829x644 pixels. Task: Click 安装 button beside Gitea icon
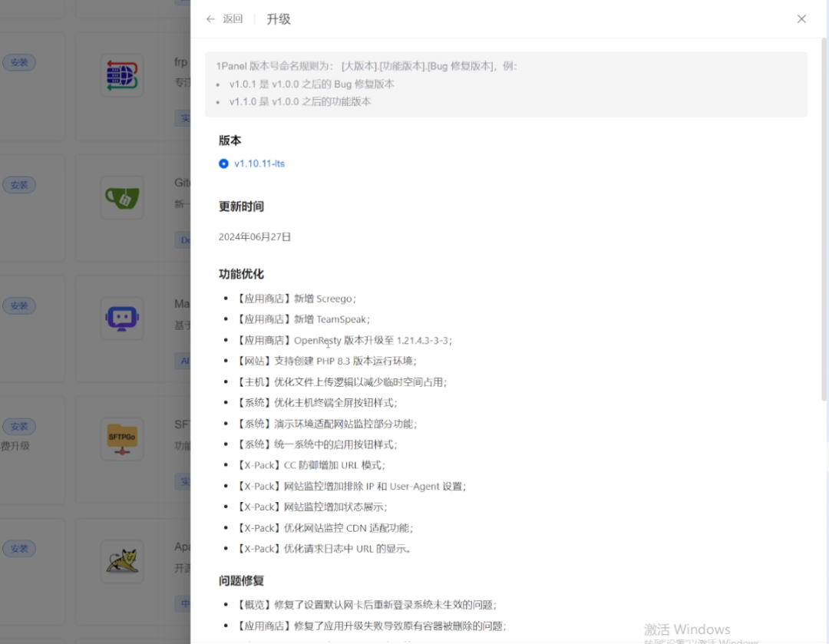(x=19, y=185)
